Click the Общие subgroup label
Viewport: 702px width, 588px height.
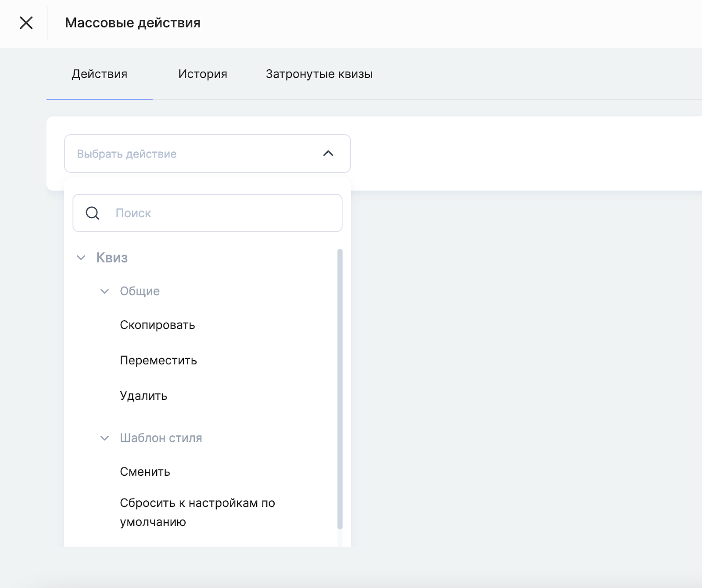(140, 291)
